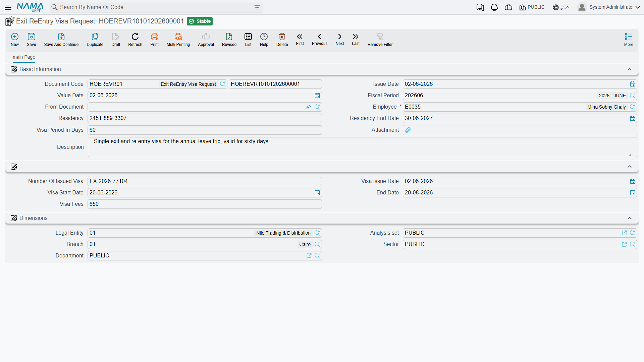Open Value Date calendar picker
The width and height of the screenshot is (644, 362).
click(317, 96)
